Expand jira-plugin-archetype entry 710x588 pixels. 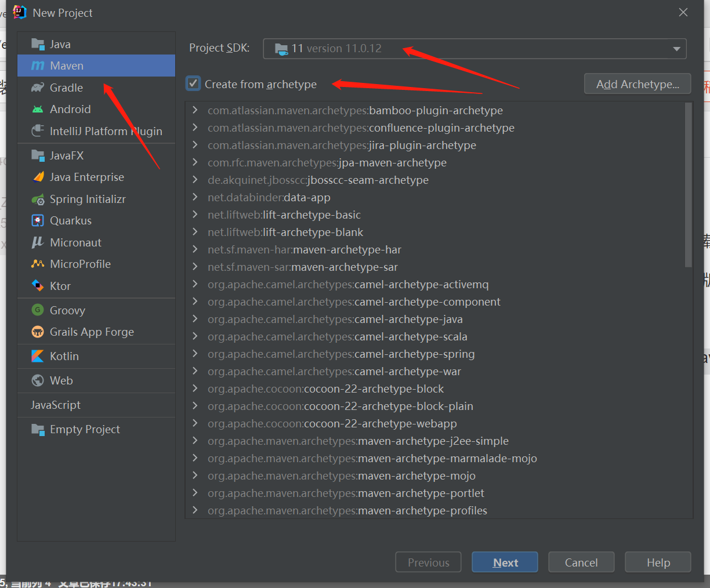pos(195,144)
